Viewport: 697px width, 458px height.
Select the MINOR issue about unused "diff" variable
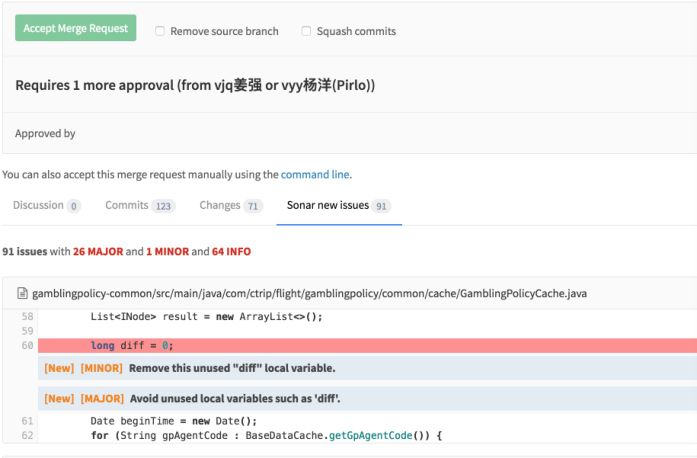pos(230,368)
